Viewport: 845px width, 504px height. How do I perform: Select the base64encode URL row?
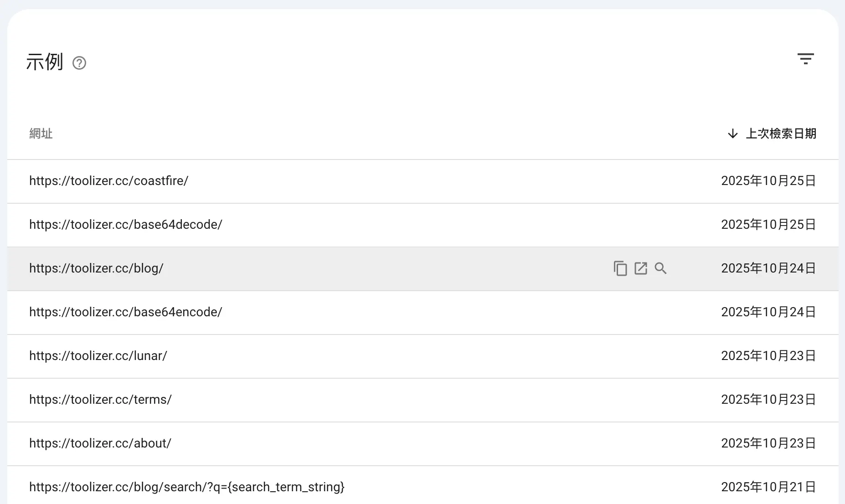tap(125, 312)
